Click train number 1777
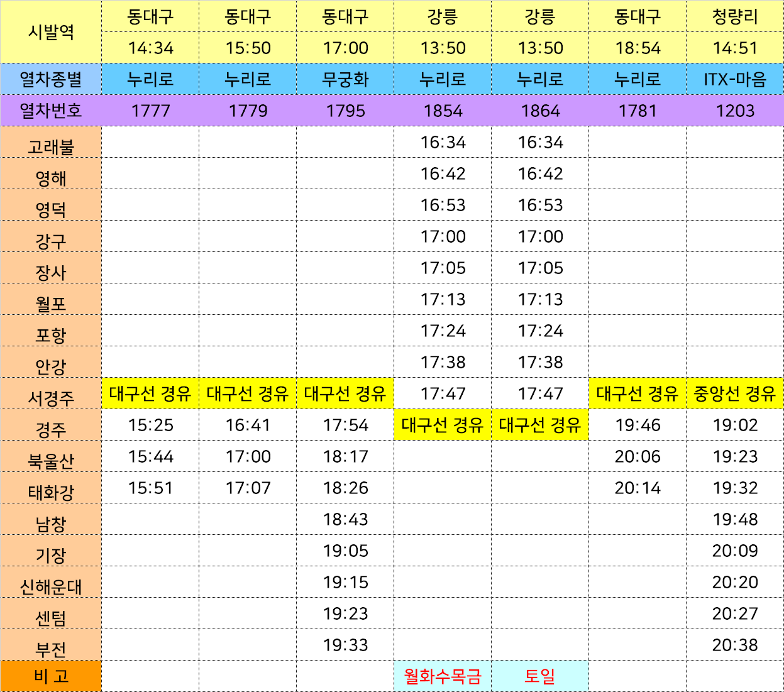 click(150, 111)
